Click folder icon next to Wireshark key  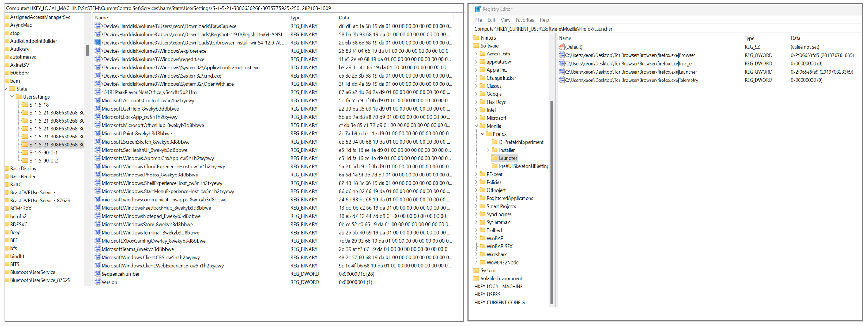click(482, 254)
